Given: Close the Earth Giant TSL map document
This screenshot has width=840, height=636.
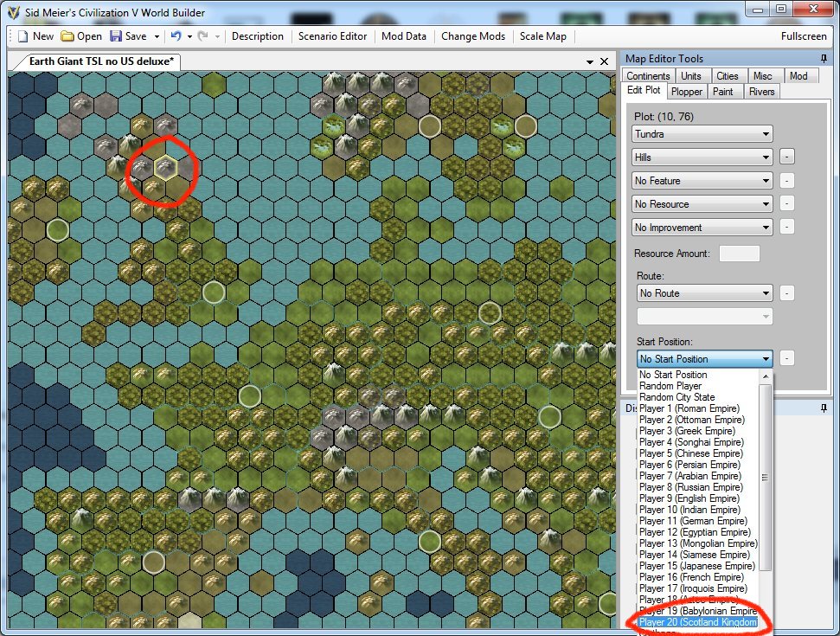Looking at the screenshot, I should (x=605, y=61).
